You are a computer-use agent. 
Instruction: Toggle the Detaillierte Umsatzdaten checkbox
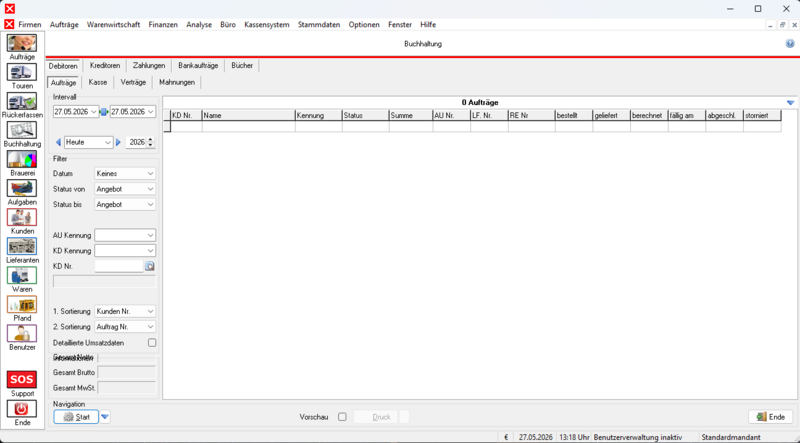point(152,343)
